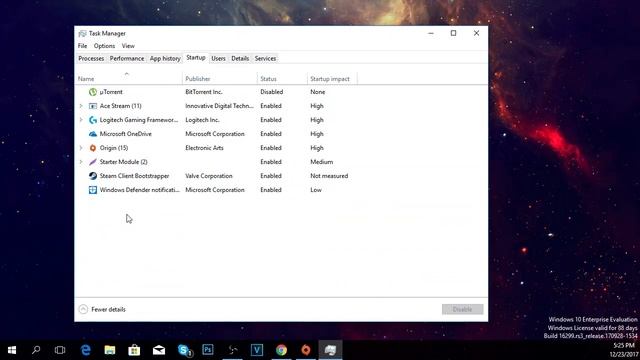Switch to the App history tab
The image size is (640, 360).
coord(165,58)
